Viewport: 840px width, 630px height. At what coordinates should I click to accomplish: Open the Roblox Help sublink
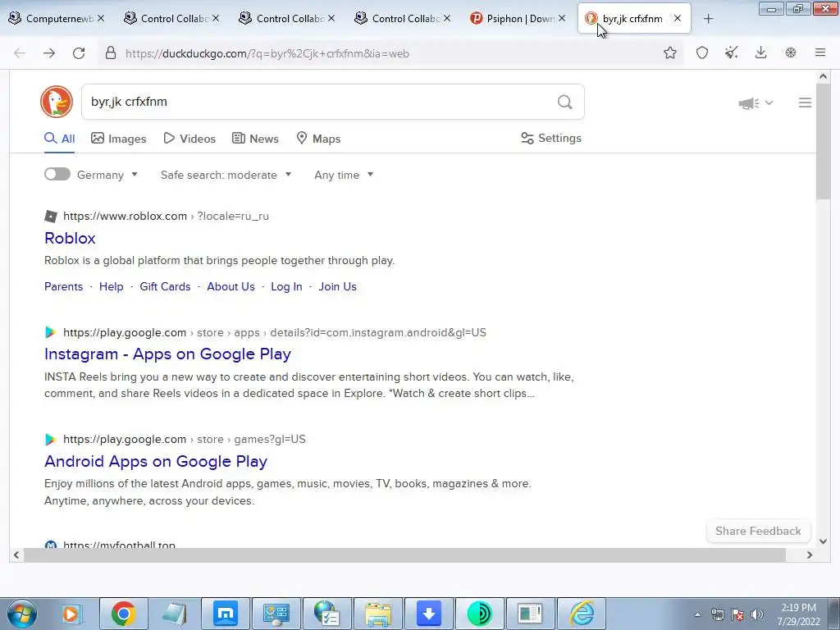click(x=112, y=286)
